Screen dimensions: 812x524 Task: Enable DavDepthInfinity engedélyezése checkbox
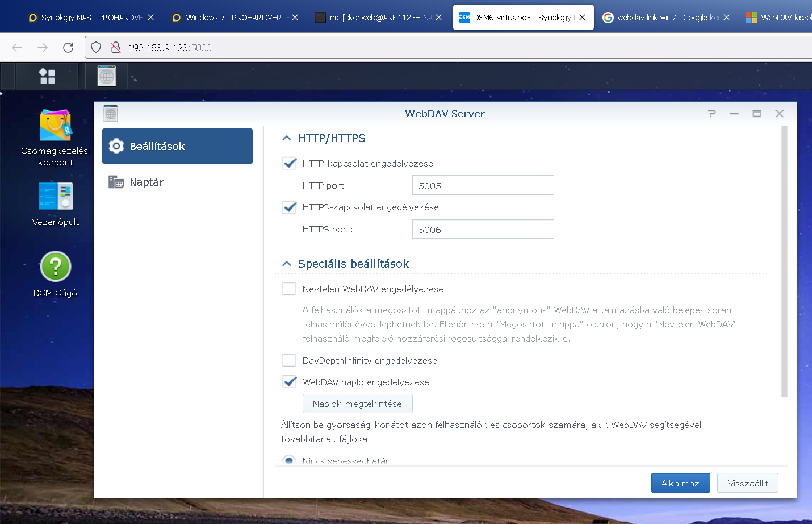click(x=289, y=360)
